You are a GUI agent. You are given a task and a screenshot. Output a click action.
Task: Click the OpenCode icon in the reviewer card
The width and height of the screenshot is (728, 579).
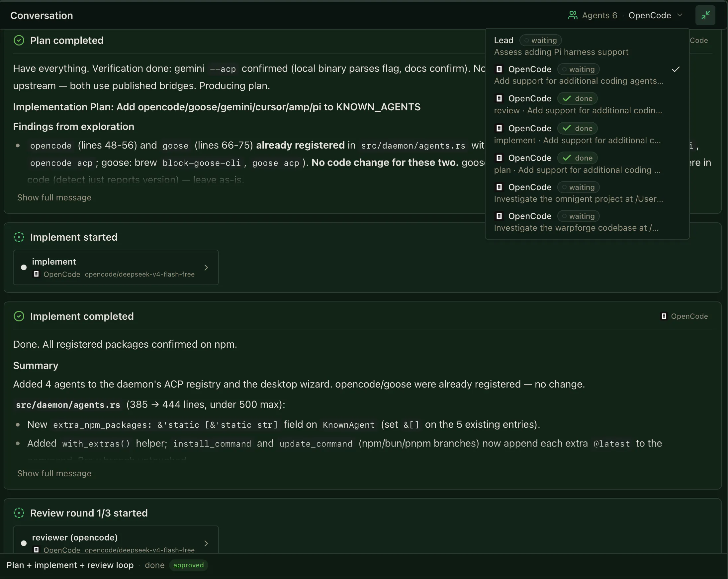coord(36,550)
